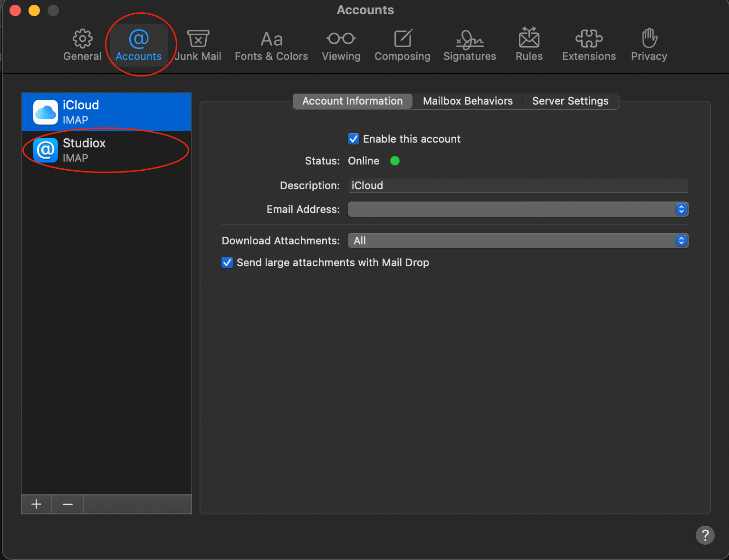This screenshot has height=560, width=729.
Task: Open the General preferences pane
Action: pyautogui.click(x=82, y=46)
